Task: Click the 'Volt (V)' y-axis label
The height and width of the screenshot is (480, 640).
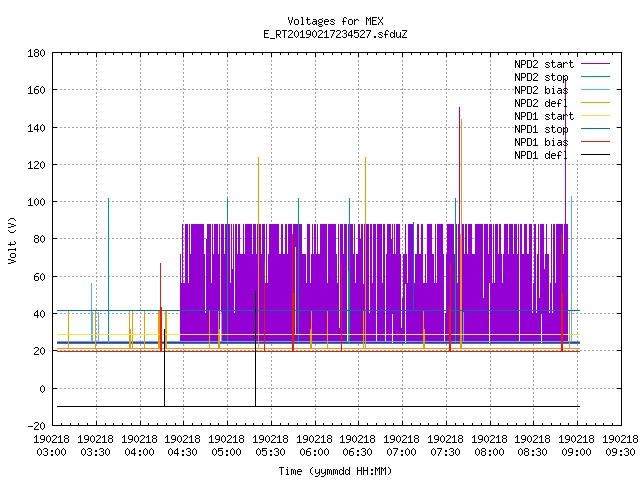Action: (13, 241)
